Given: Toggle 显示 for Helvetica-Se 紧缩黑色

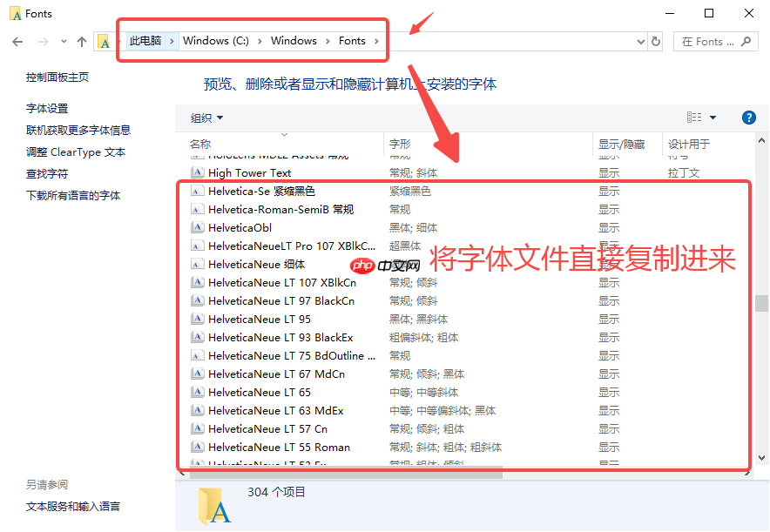Looking at the screenshot, I should (608, 191).
